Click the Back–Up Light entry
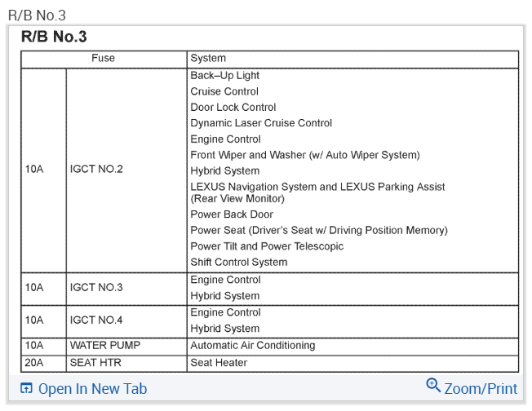Screen dimensions: 532x411 (224, 75)
